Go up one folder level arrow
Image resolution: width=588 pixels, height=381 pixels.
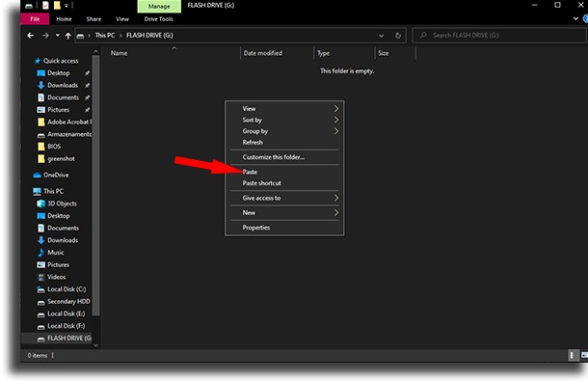point(67,36)
